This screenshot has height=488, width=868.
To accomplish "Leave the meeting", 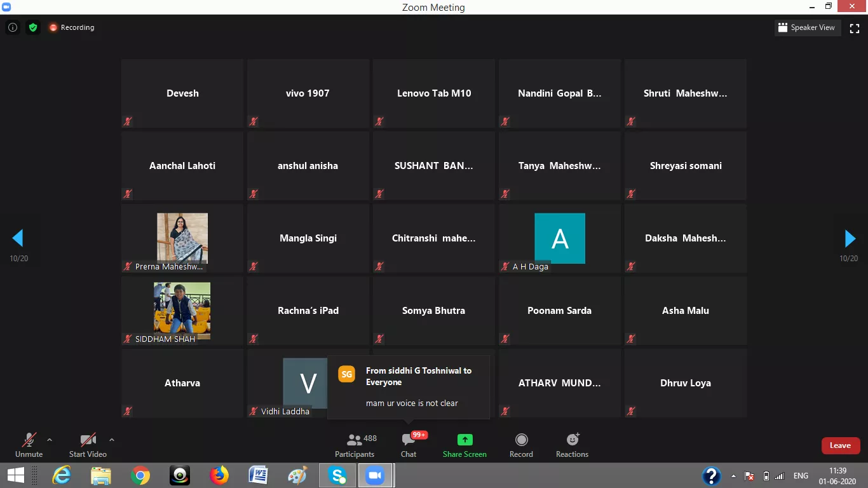I will (840, 445).
